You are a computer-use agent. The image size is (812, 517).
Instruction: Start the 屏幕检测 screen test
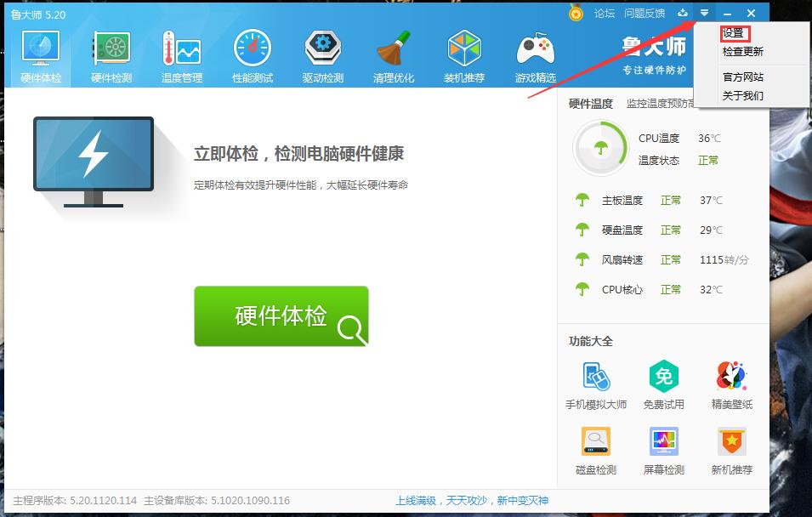(662, 448)
